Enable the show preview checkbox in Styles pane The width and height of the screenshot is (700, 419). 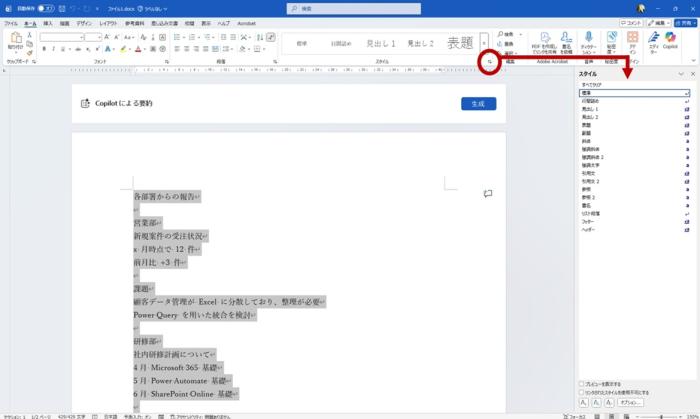[581, 383]
